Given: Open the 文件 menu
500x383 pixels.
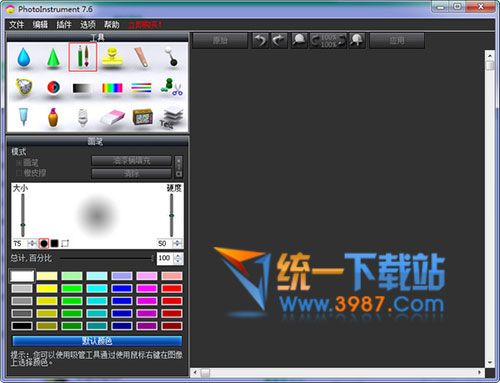Looking at the screenshot, I should 16,24.
